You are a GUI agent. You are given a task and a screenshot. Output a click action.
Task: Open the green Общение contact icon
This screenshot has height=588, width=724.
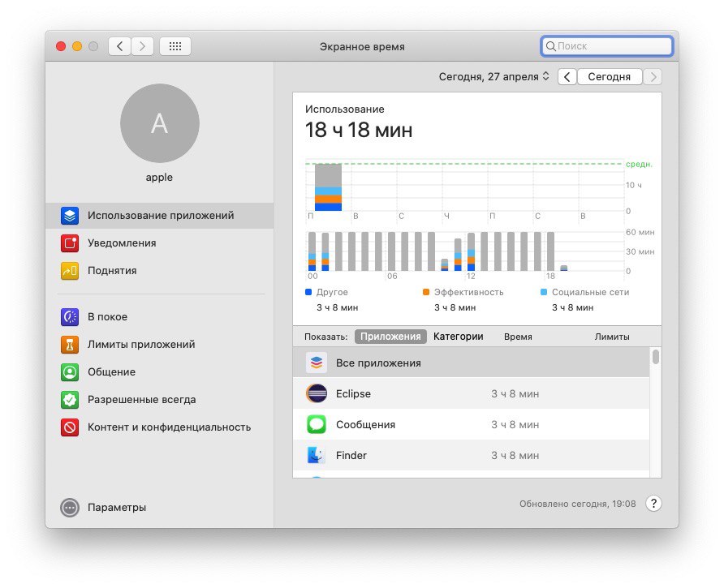(70, 372)
